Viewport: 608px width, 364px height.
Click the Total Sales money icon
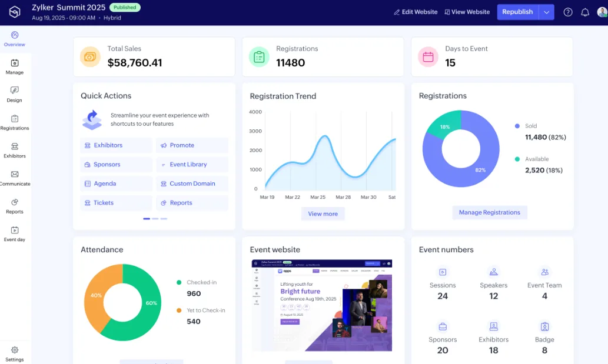click(x=90, y=56)
